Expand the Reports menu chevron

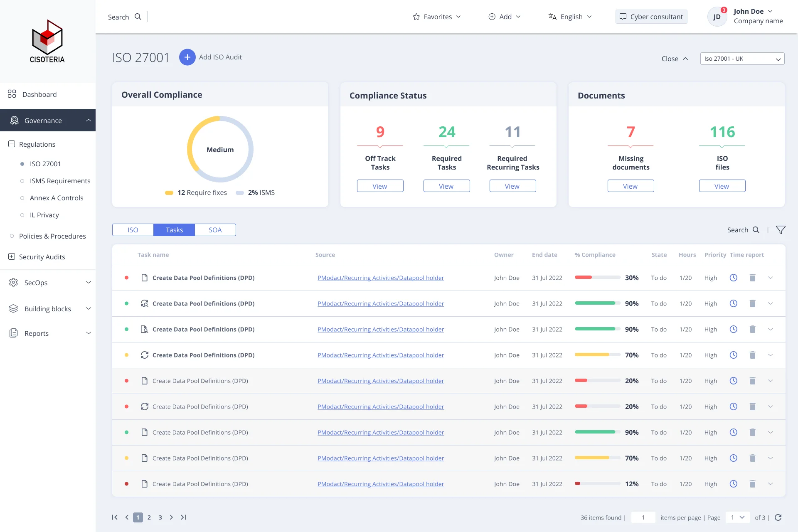[89, 333]
